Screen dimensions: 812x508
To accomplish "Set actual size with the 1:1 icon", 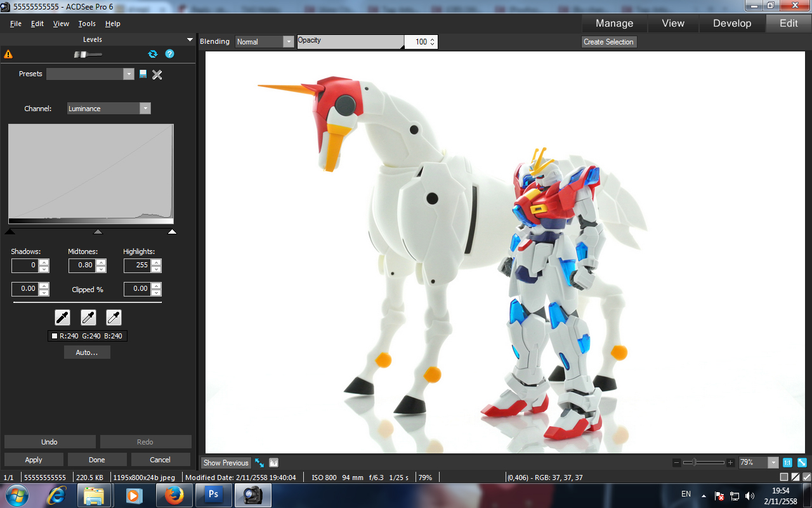I will click(x=787, y=463).
